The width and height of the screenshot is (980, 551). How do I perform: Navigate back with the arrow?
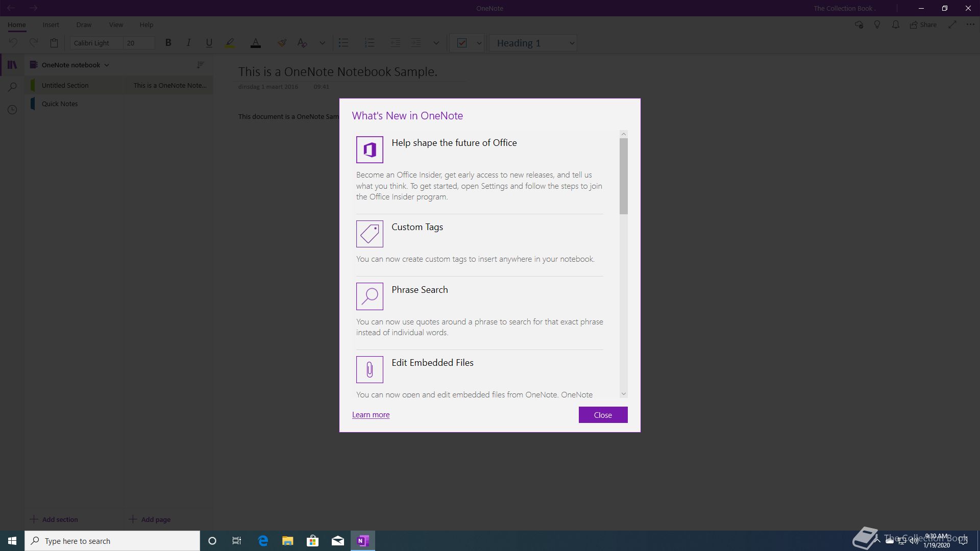point(11,8)
